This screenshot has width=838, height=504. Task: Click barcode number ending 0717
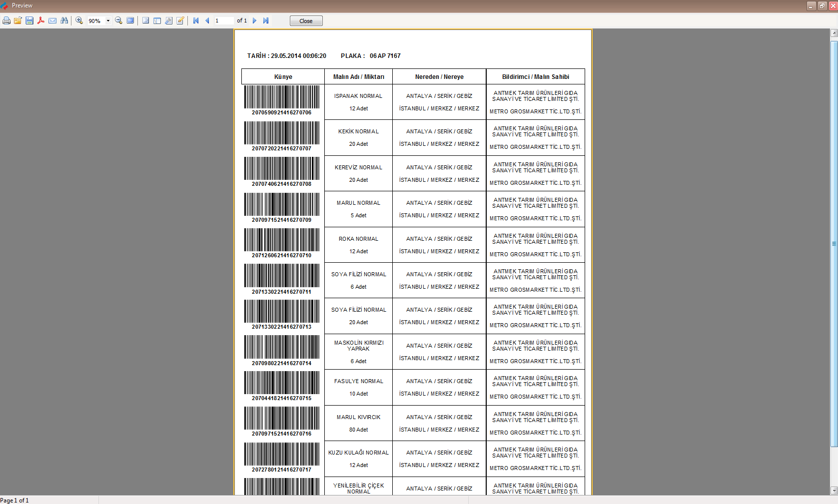[281, 470]
